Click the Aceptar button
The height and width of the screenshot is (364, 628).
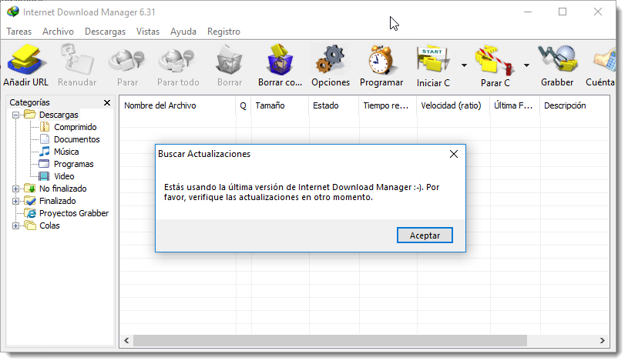coord(425,235)
